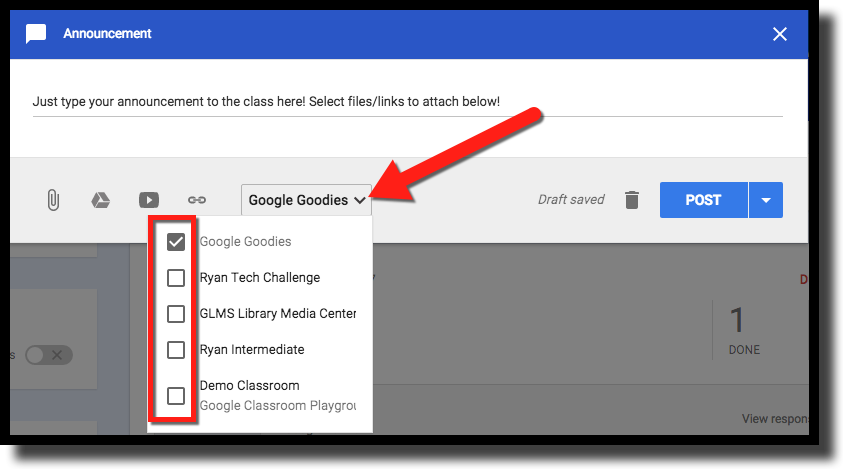Open the arrow menu beside POST
The image size is (843, 469).
click(766, 200)
